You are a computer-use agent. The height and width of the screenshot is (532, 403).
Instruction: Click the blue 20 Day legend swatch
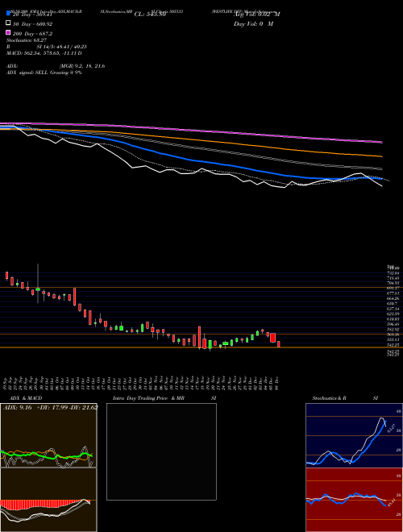8,14
